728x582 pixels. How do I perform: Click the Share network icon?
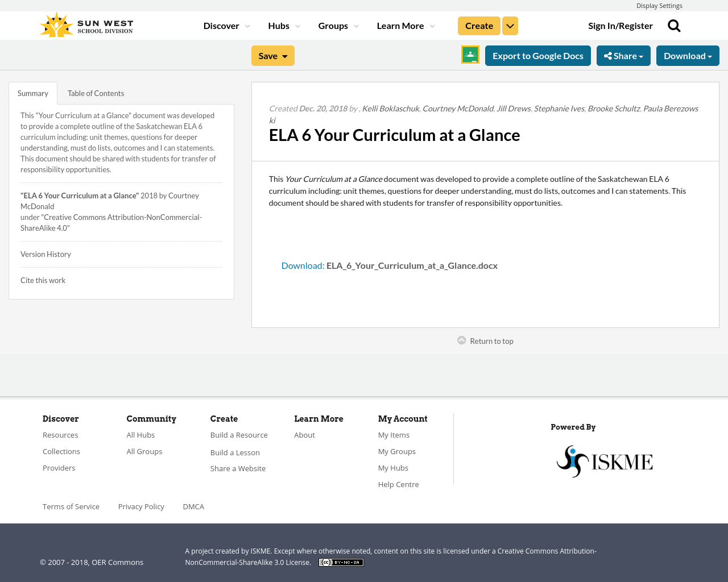tap(609, 55)
